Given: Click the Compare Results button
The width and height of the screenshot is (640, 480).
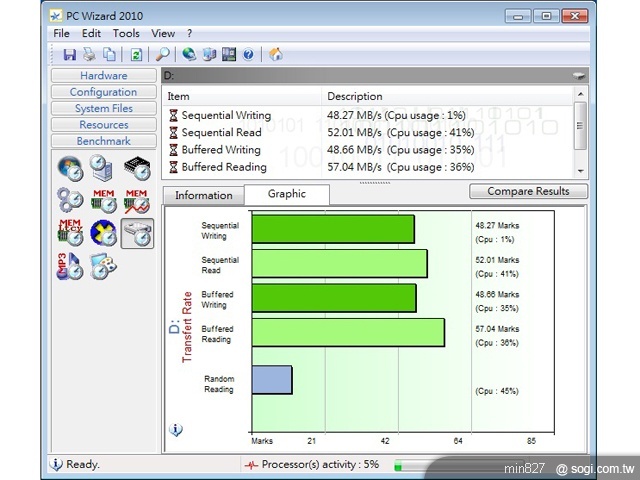Looking at the screenshot, I should click(x=529, y=191).
